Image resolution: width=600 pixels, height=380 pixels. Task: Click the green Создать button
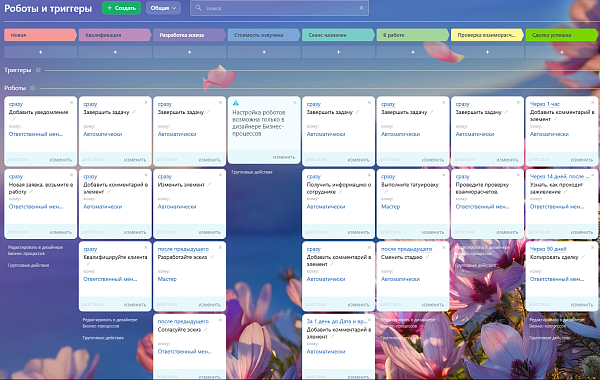(121, 8)
